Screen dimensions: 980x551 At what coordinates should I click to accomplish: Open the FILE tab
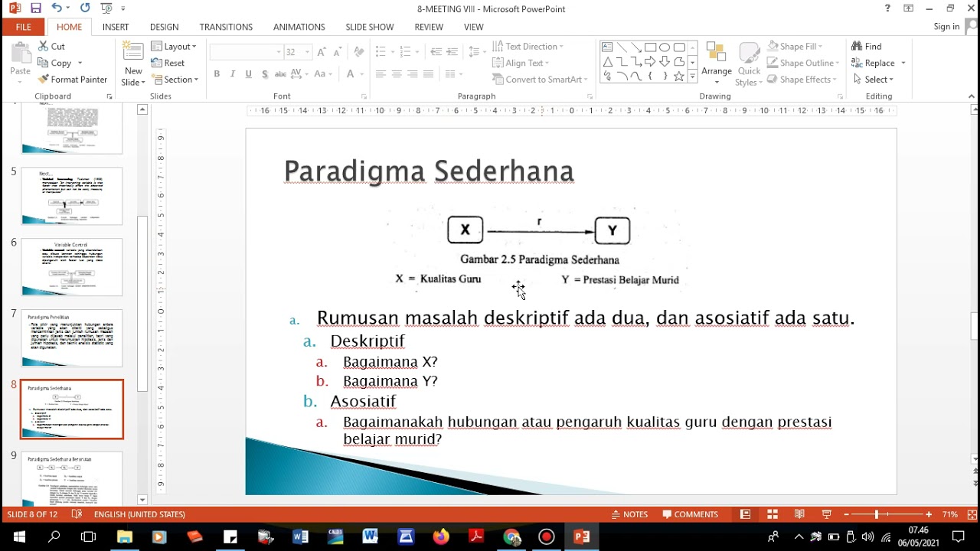pyautogui.click(x=23, y=27)
